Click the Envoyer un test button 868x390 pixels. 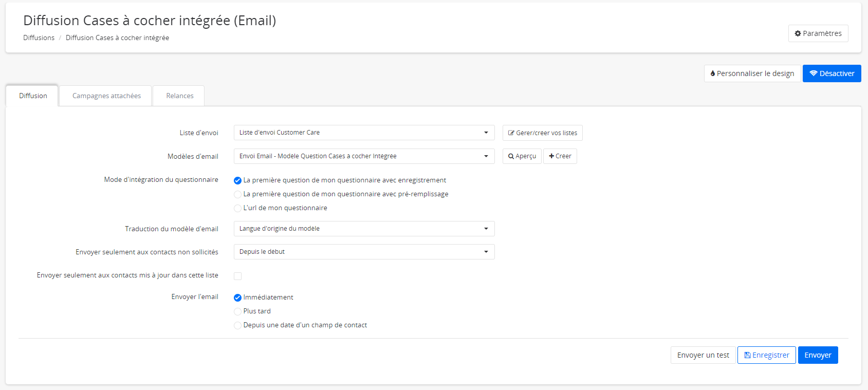[x=703, y=355]
